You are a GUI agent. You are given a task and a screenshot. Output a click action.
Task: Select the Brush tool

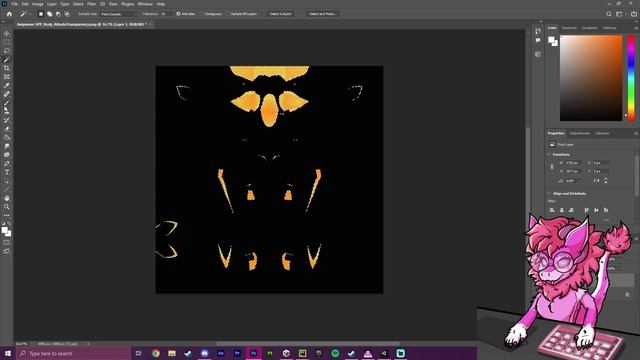click(7, 103)
